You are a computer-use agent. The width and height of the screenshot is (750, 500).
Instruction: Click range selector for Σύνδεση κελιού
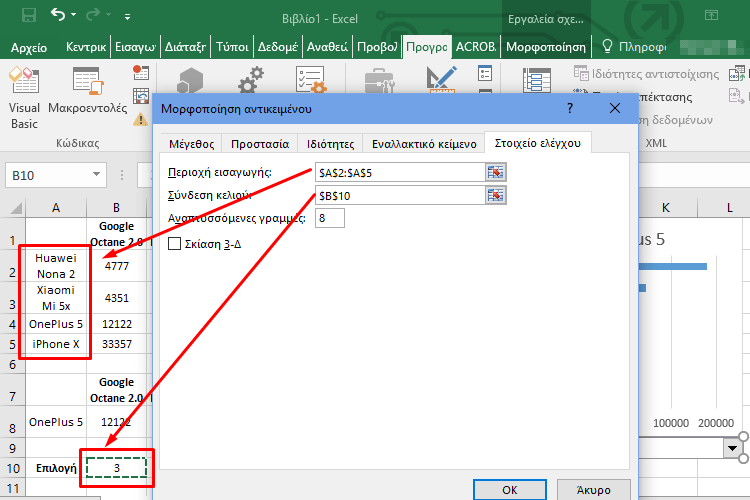pyautogui.click(x=496, y=195)
